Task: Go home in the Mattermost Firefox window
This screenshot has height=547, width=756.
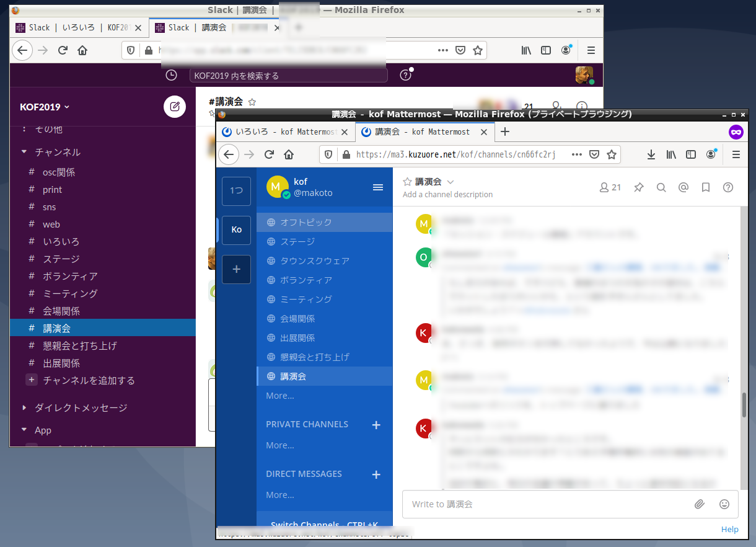Action: tap(289, 154)
